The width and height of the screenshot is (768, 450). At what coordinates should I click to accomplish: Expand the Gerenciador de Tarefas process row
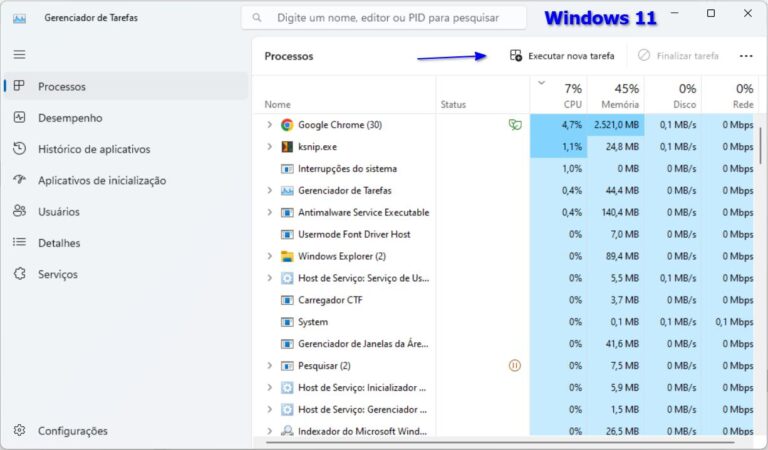(x=269, y=190)
